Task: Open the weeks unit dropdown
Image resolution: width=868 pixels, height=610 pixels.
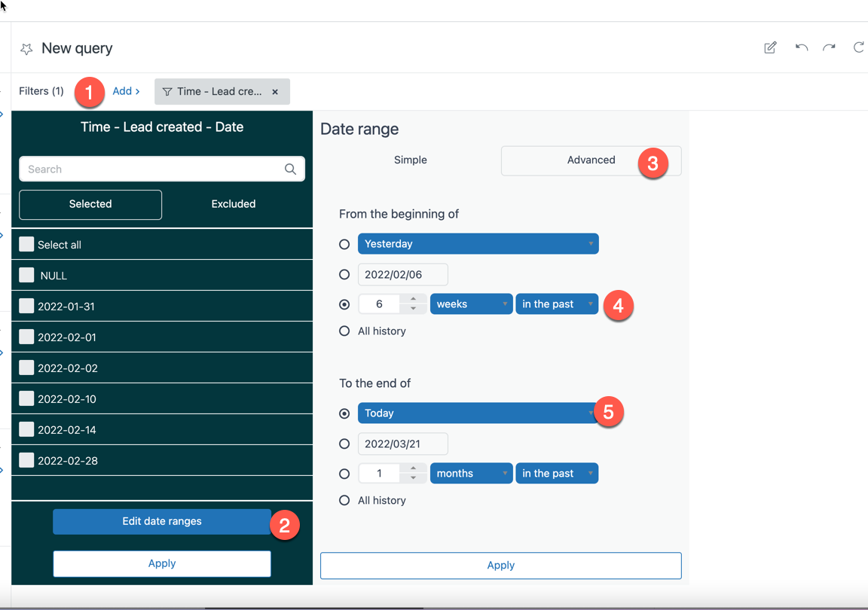Action: 471,304
